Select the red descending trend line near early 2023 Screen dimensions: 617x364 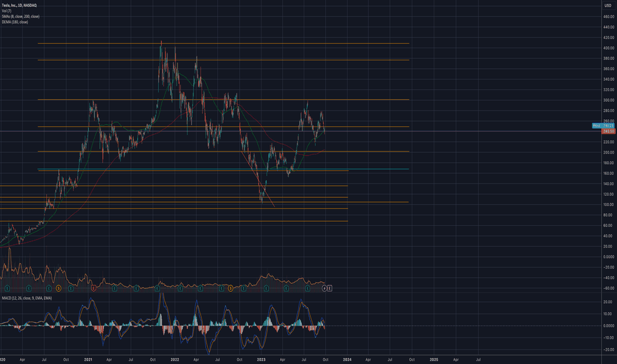point(258,179)
